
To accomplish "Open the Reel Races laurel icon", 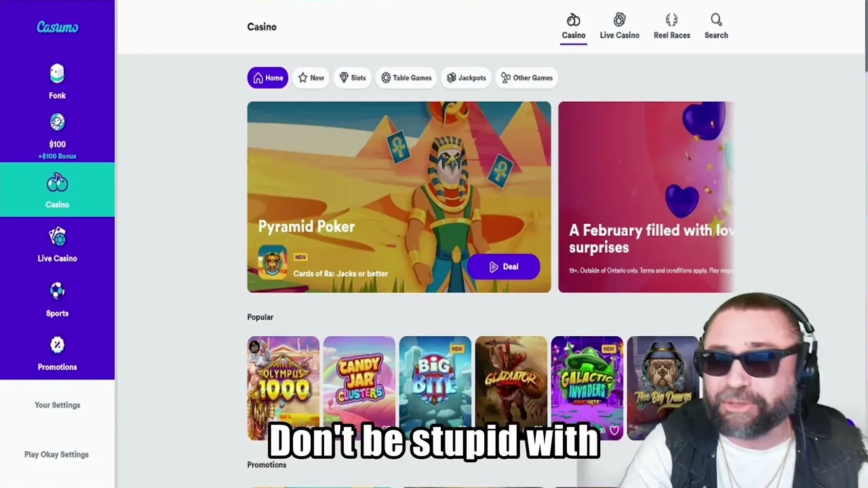I will tap(671, 20).
